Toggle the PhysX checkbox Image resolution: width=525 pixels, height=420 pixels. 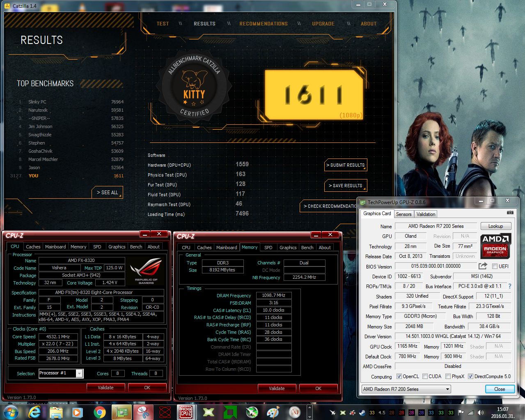(448, 376)
